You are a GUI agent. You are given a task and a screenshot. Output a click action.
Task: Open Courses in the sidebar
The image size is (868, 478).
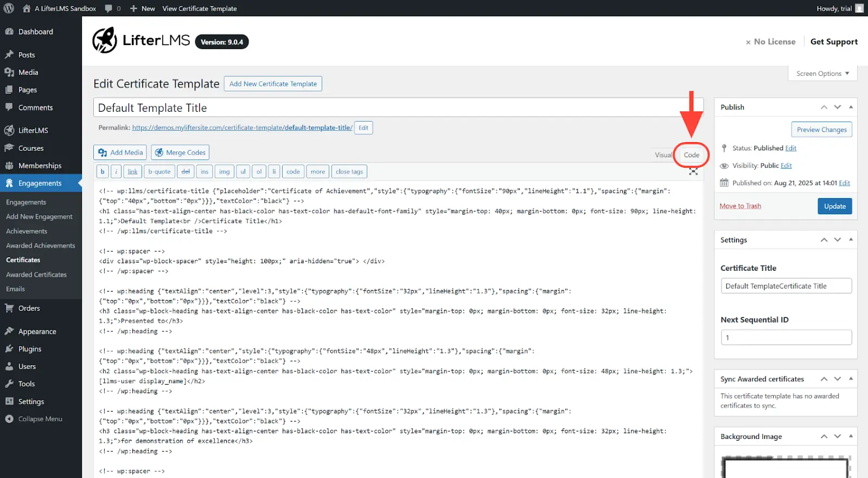point(31,148)
